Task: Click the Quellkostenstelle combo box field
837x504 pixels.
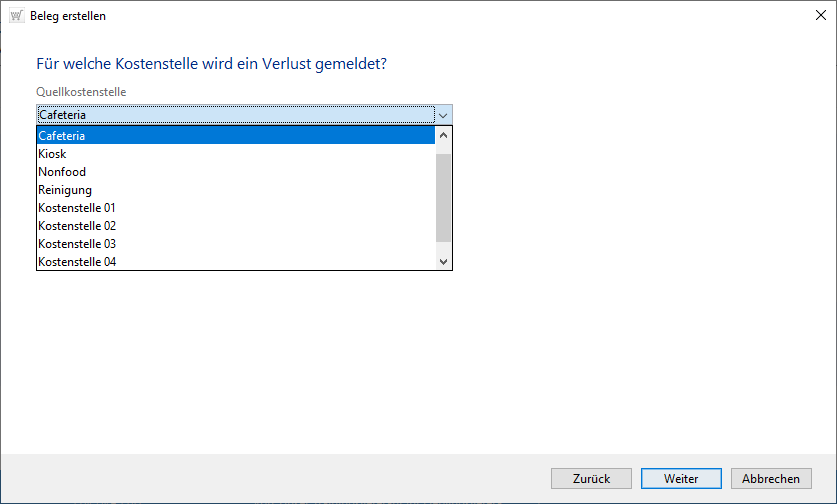Action: 235,115
